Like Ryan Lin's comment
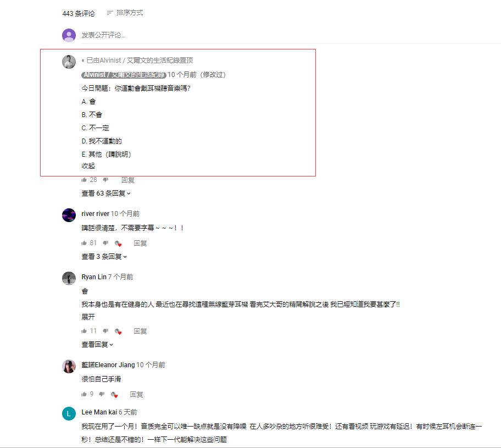Image resolution: width=501 pixels, height=448 pixels. point(84,331)
